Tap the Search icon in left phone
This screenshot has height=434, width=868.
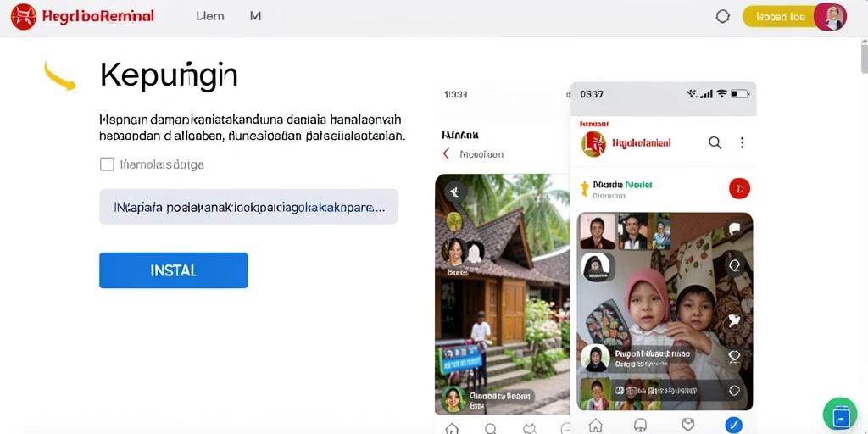point(491,428)
